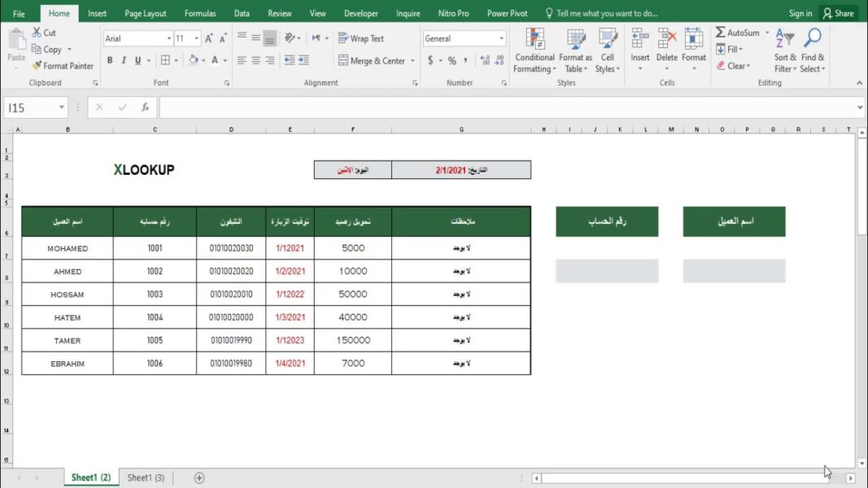Switch to Sheet1 (3) tab
Image resolution: width=868 pixels, height=488 pixels.
146,477
